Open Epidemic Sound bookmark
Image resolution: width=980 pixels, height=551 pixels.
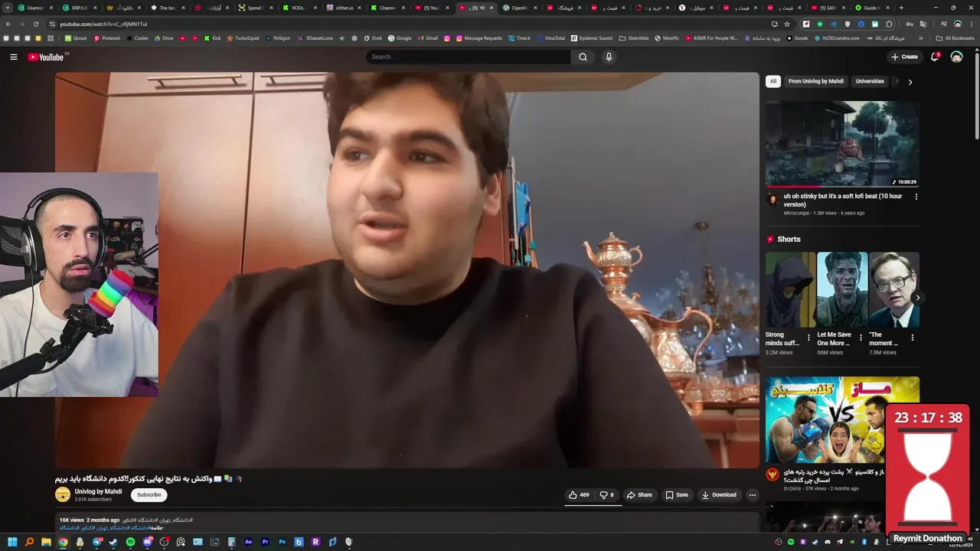tap(592, 37)
